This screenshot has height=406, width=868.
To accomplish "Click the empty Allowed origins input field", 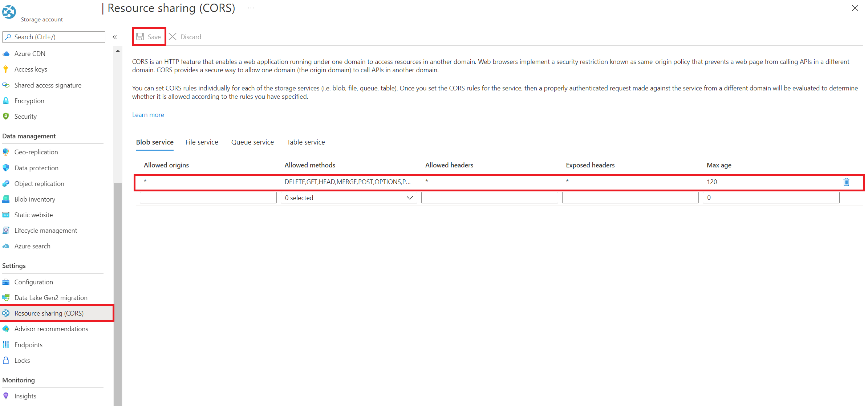I will (x=208, y=198).
